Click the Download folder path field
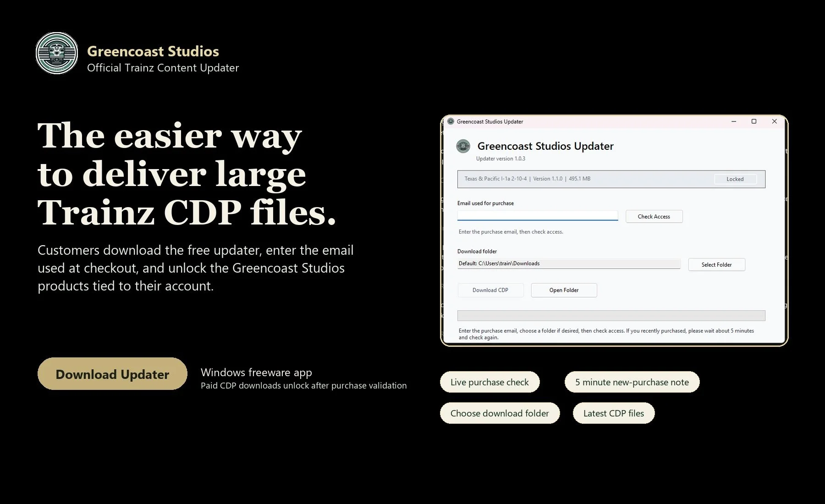This screenshot has width=825, height=504. pos(569,263)
